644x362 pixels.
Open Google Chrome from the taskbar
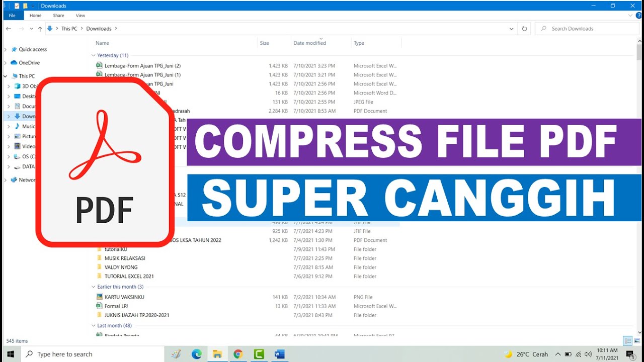tap(238, 354)
